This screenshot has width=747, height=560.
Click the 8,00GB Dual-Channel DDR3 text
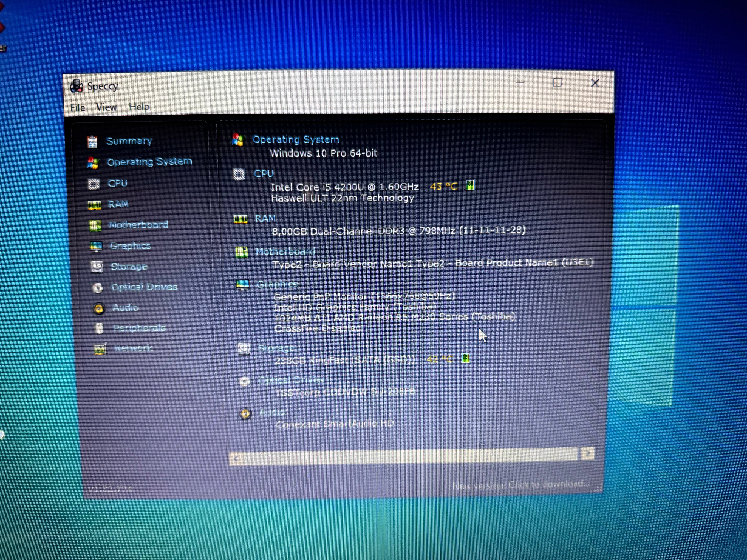click(399, 231)
